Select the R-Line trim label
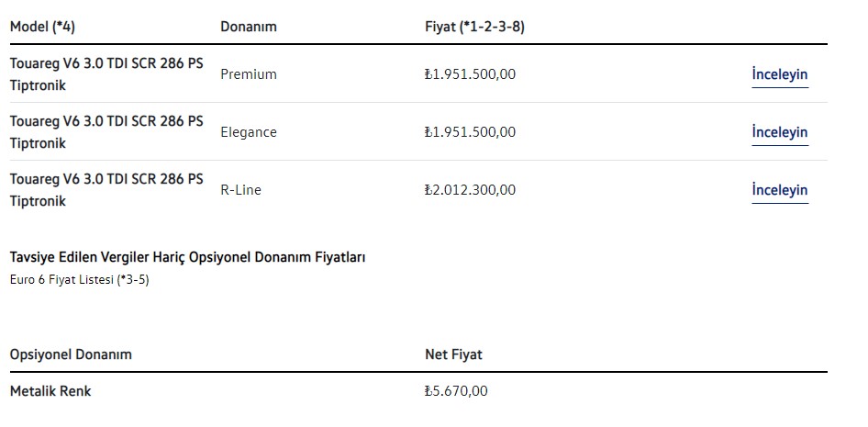The width and height of the screenshot is (868, 427). 241,190
